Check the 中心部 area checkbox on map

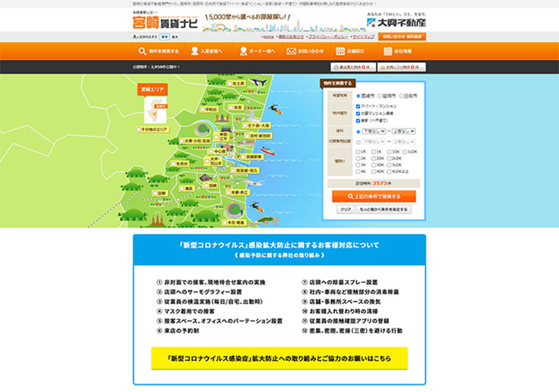pos(210,151)
